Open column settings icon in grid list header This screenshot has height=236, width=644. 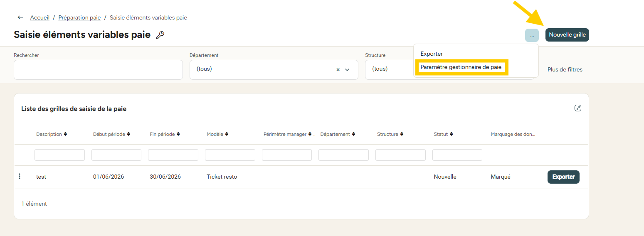pos(578,108)
